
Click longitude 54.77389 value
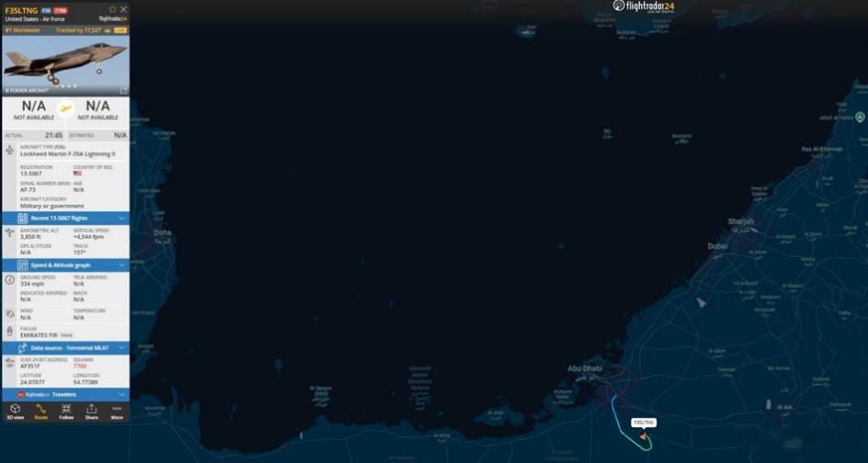point(85,382)
